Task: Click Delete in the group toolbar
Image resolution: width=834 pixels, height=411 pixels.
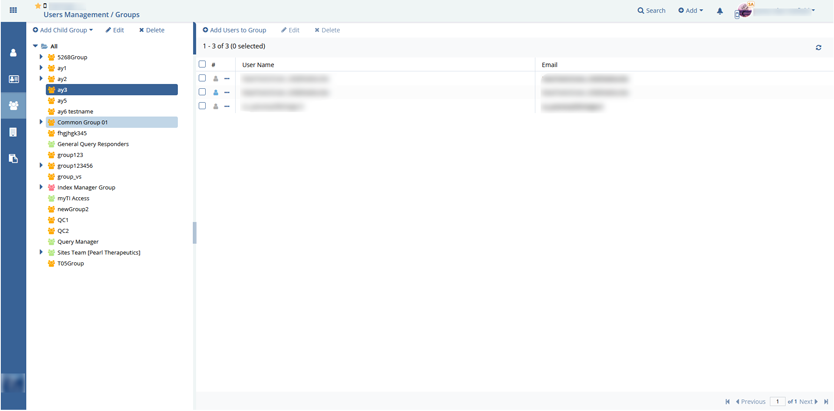Action: point(152,30)
